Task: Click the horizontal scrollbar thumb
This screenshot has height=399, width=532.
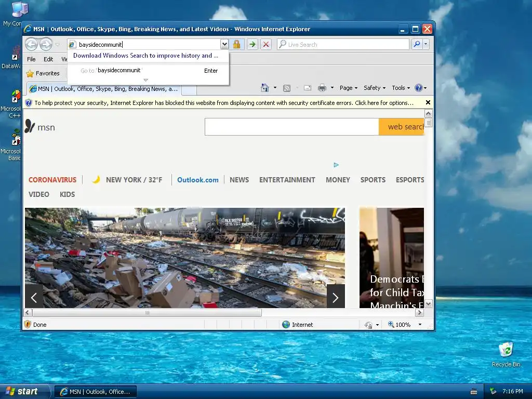Action: pyautogui.click(x=147, y=312)
